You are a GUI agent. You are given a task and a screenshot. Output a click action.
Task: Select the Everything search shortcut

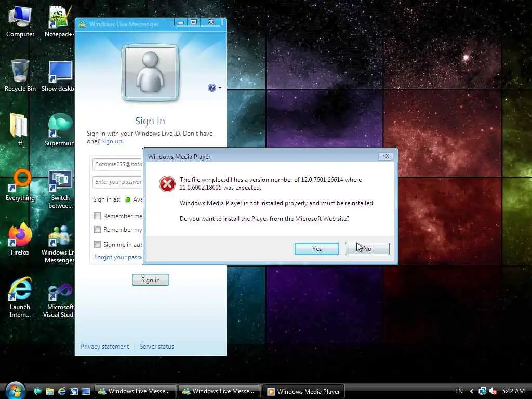tap(20, 185)
